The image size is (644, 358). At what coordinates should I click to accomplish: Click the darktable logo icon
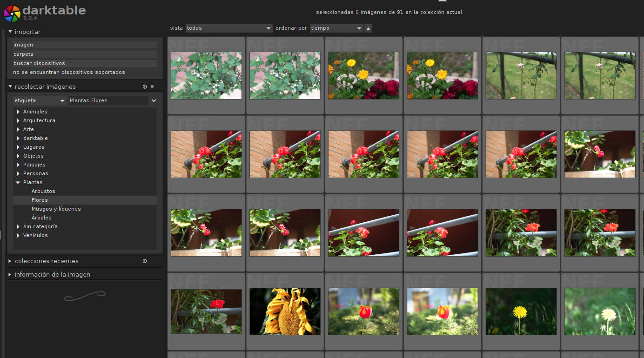click(x=12, y=13)
